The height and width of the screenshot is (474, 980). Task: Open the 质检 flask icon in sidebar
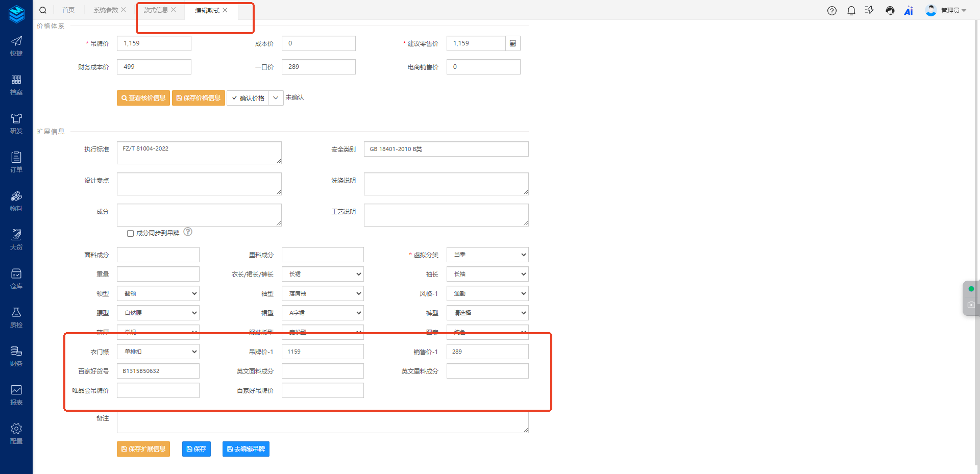(x=16, y=317)
